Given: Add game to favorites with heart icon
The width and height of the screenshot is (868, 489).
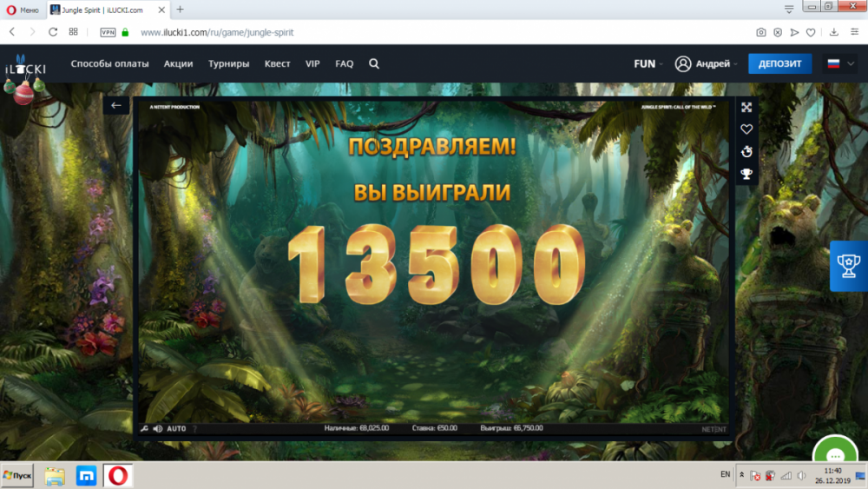Looking at the screenshot, I should coord(746,129).
